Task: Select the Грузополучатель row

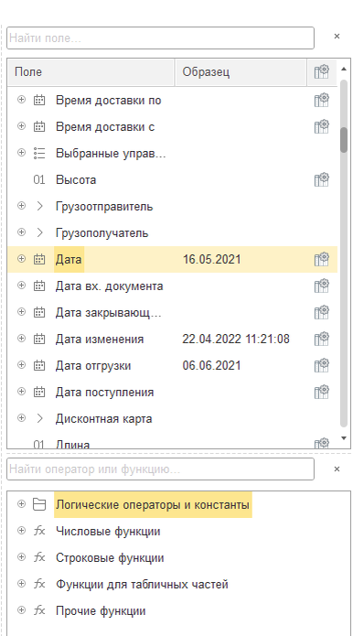Action: tap(173, 232)
